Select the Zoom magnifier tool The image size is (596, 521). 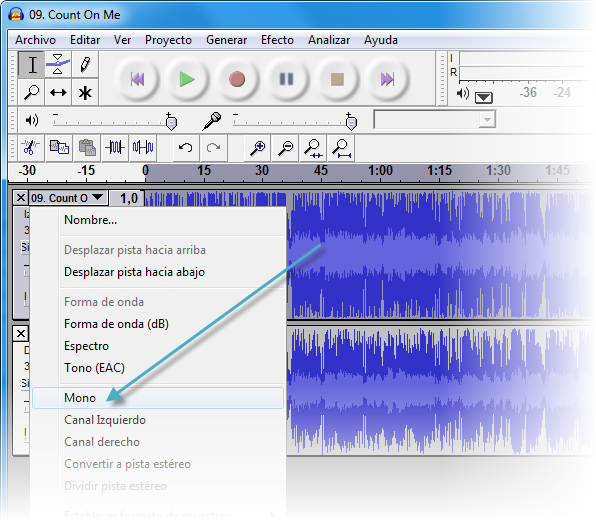pyautogui.click(x=32, y=92)
